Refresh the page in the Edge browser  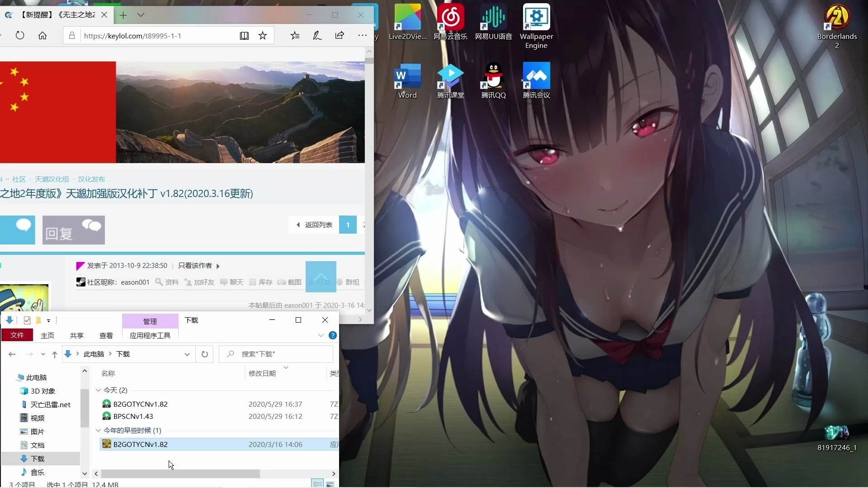pos(20,35)
